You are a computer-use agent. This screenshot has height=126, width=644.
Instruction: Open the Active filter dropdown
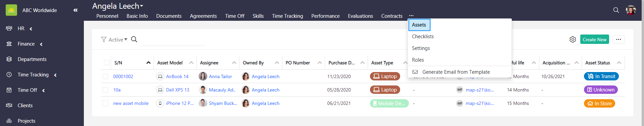point(118,40)
